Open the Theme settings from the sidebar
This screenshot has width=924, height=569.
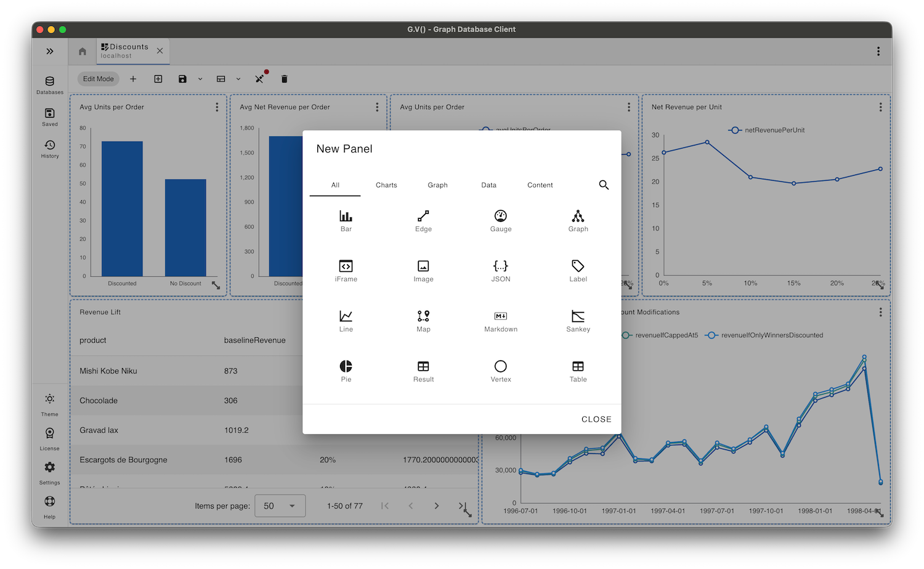point(49,404)
